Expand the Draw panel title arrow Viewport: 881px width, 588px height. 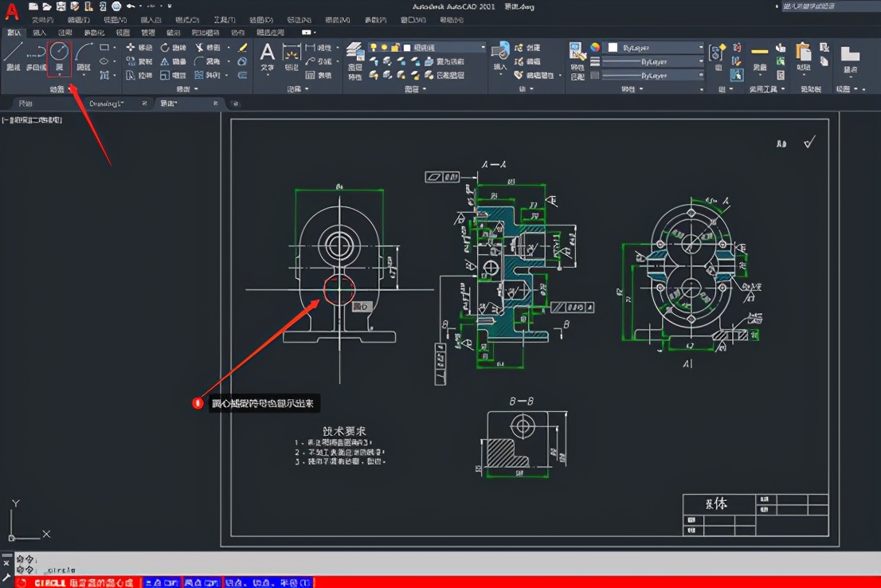click(x=72, y=89)
